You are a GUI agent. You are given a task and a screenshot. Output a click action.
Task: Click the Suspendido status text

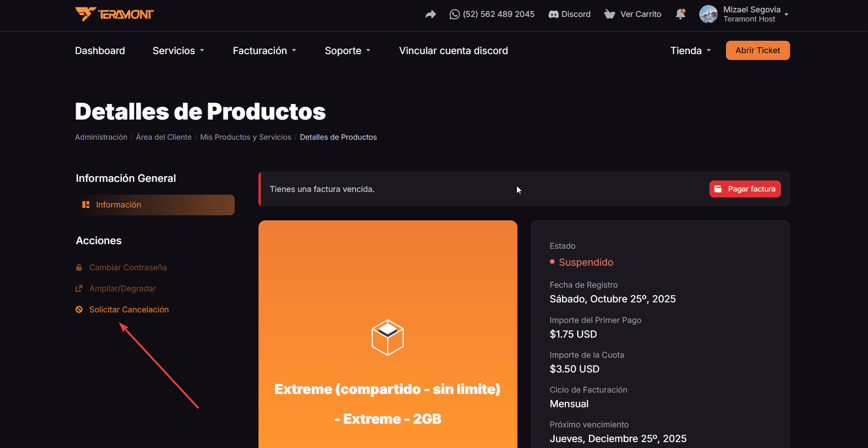click(x=586, y=262)
